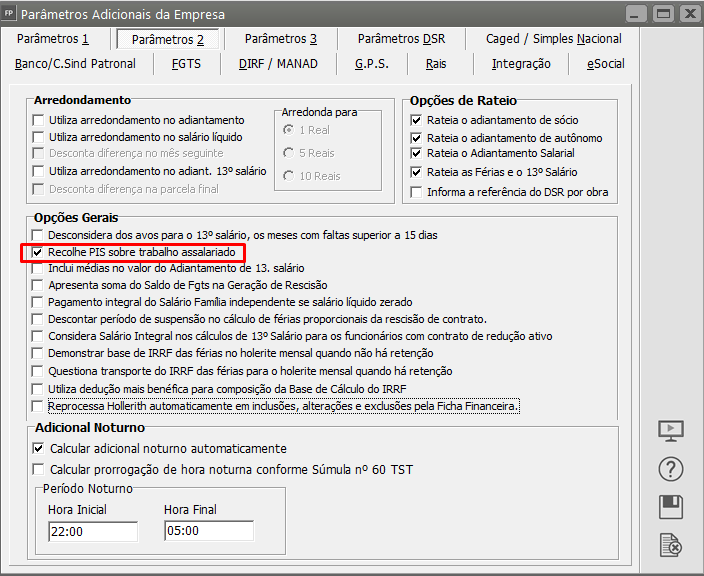Image resolution: width=704 pixels, height=576 pixels.
Task: Open the DIRF / MANAD tab
Action: [x=278, y=63]
